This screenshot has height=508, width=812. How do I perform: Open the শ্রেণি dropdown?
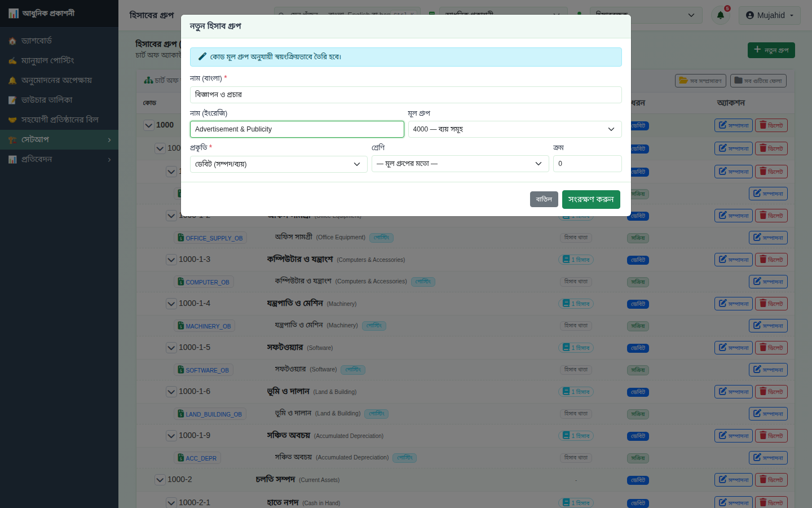460,164
